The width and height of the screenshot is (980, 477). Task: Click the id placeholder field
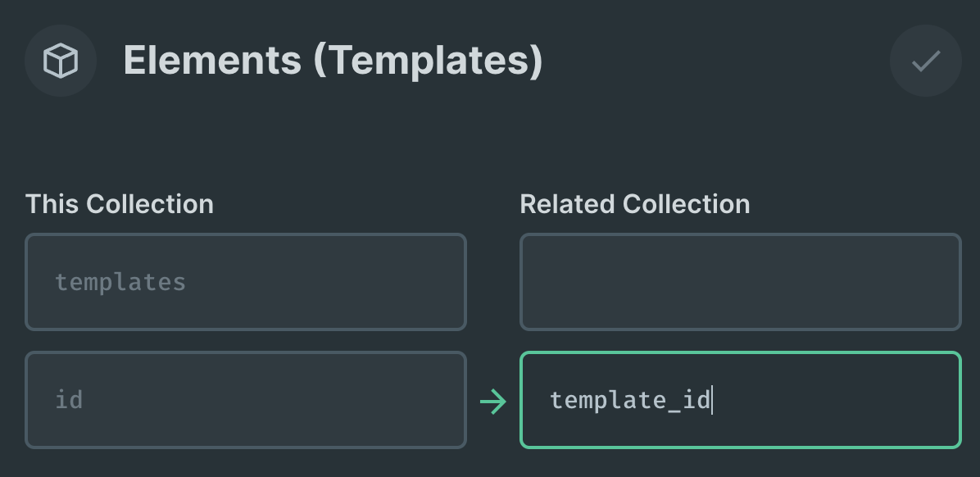246,400
